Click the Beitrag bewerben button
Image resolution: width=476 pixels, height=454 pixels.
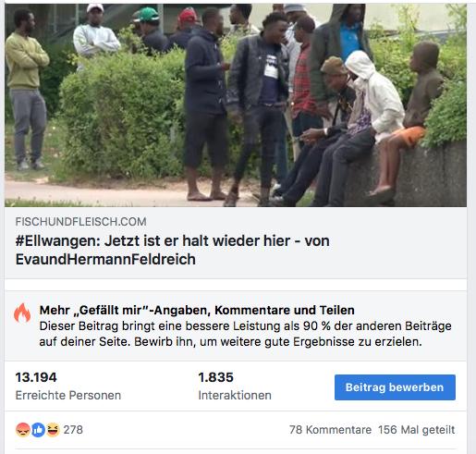(395, 387)
